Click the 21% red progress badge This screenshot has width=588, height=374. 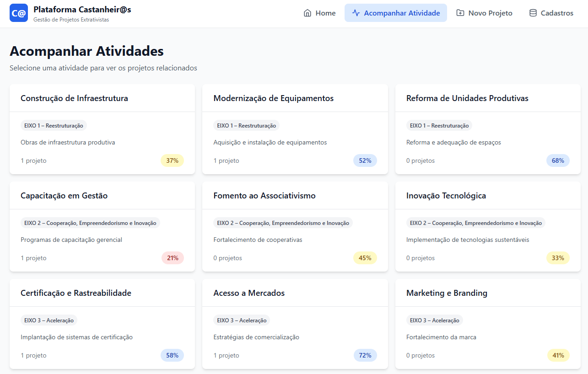[173, 258]
